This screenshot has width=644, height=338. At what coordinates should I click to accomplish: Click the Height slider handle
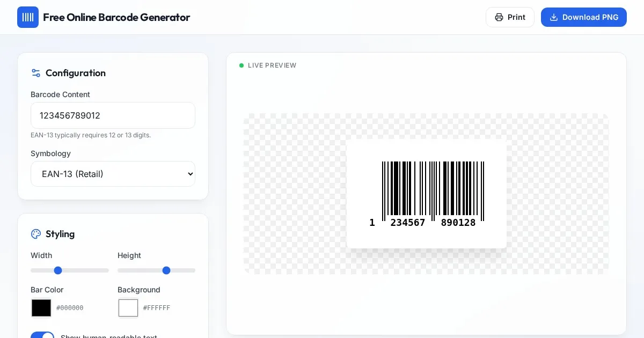[x=166, y=270]
